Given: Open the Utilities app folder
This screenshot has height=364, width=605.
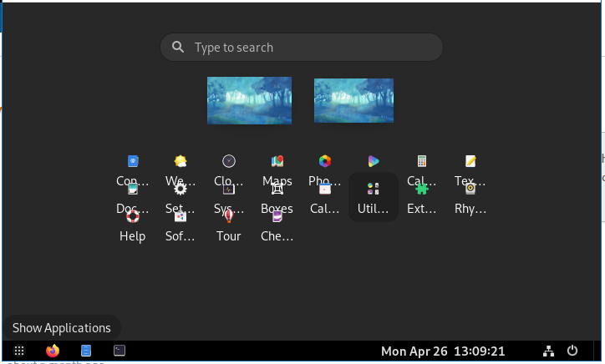Looking at the screenshot, I should coord(373,197).
